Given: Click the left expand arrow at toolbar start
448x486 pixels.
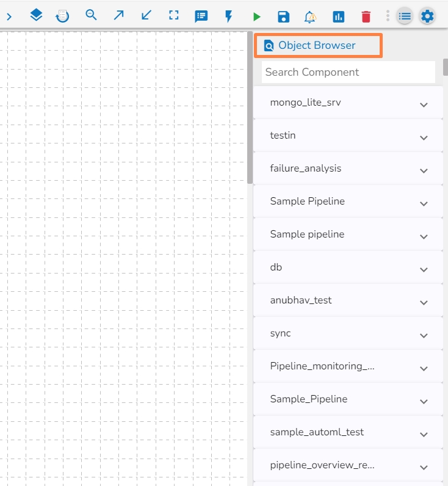Looking at the screenshot, I should [x=9, y=16].
